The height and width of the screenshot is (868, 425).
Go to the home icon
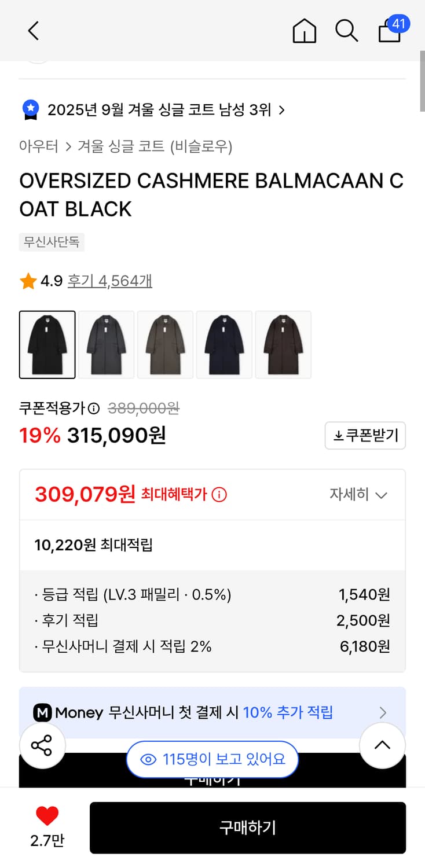304,31
